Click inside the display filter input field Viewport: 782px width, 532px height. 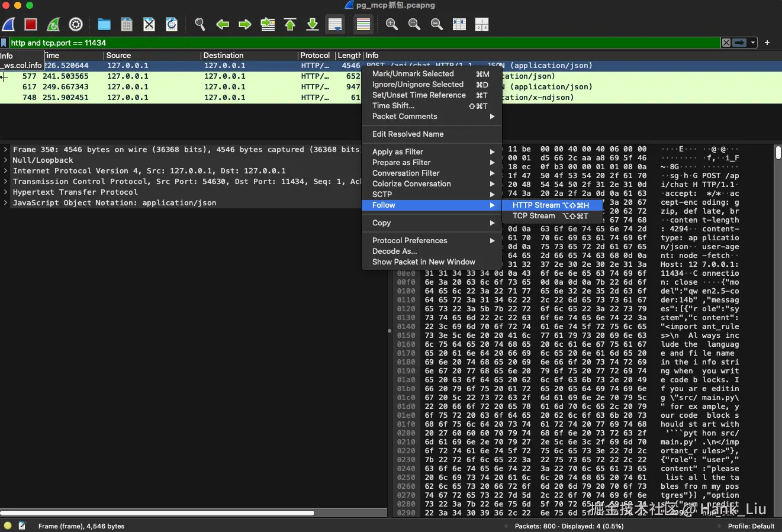pyautogui.click(x=365, y=43)
